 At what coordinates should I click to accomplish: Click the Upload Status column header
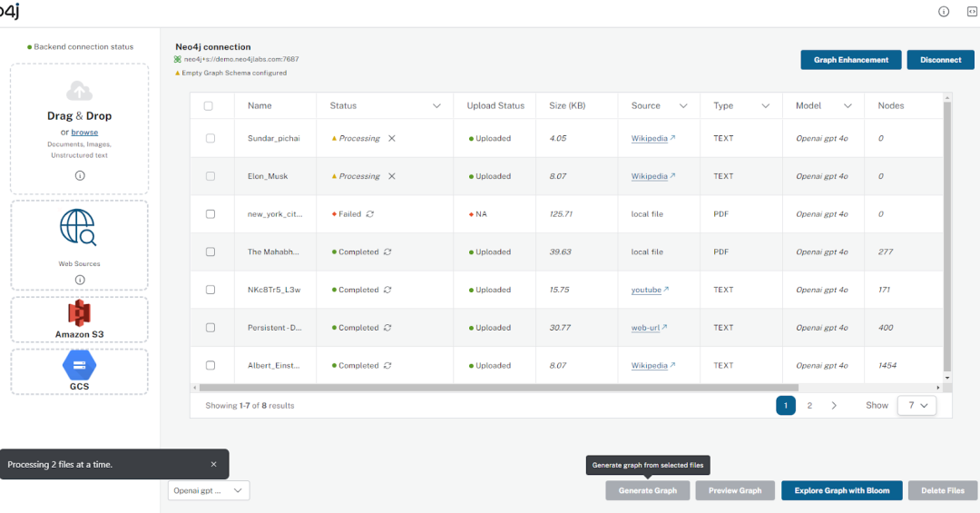click(495, 105)
